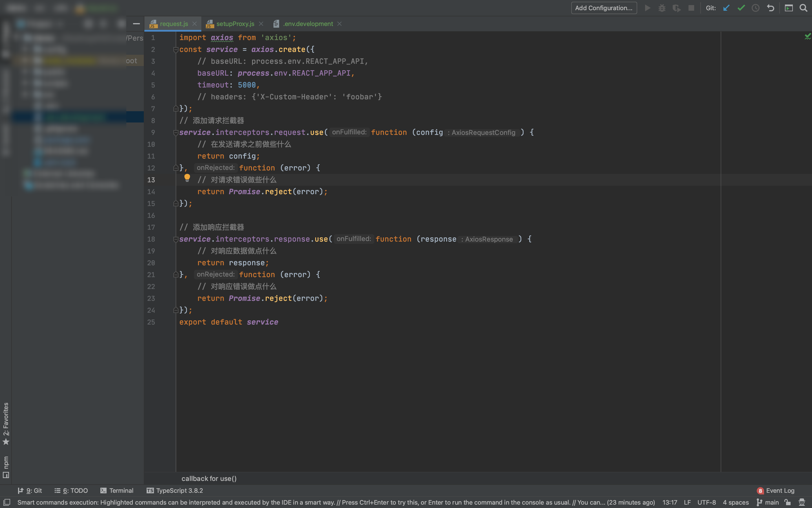Click the Terminal icon in bottom bar

pos(103,491)
